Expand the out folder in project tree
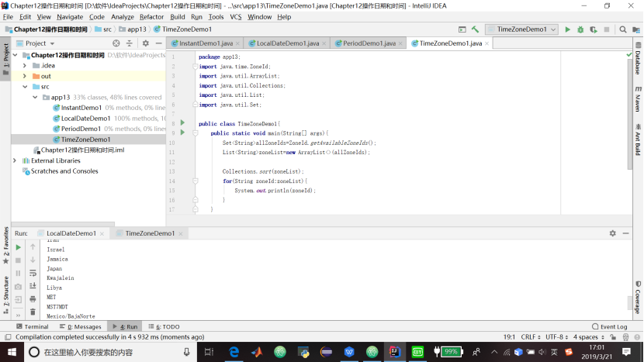The width and height of the screenshot is (644, 362). coord(25,76)
